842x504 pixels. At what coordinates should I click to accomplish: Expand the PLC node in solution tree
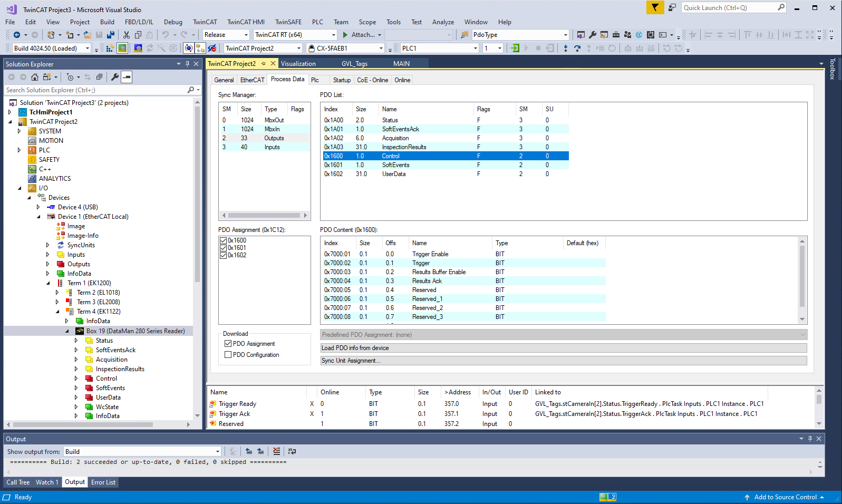coord(20,150)
